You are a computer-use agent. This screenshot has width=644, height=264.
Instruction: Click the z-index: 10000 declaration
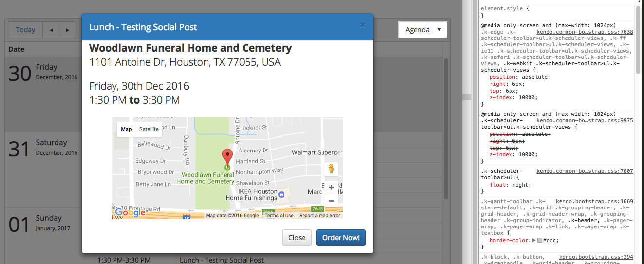point(513,97)
